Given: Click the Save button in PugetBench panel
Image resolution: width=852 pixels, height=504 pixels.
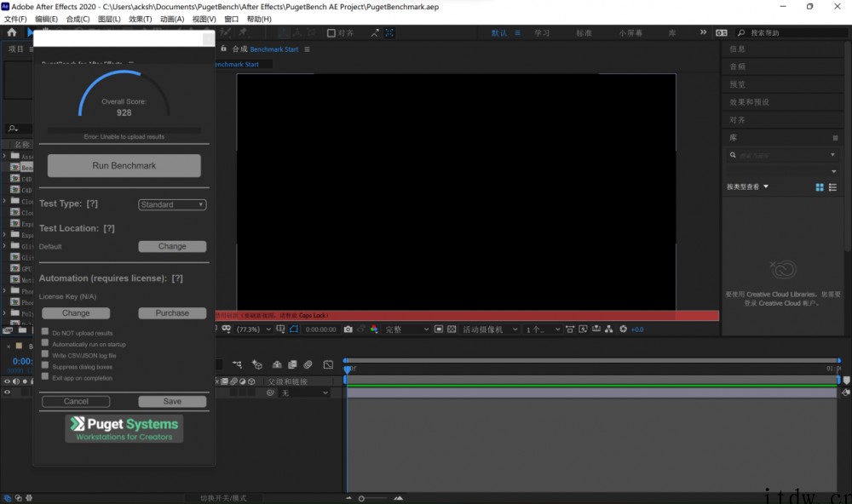Looking at the screenshot, I should click(x=172, y=401).
